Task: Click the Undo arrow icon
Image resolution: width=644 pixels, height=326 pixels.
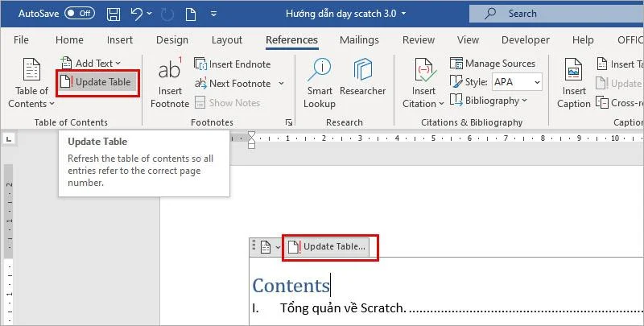Action: (x=136, y=14)
